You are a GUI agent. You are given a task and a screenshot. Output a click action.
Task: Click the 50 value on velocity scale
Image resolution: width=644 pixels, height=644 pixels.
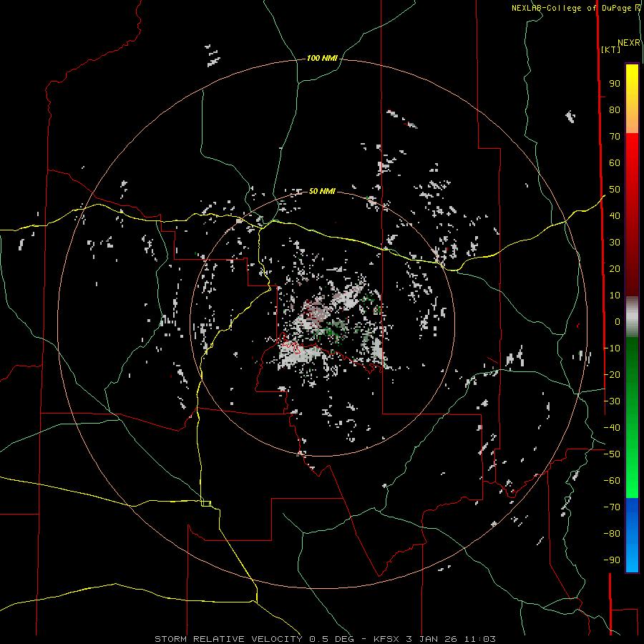(x=615, y=190)
